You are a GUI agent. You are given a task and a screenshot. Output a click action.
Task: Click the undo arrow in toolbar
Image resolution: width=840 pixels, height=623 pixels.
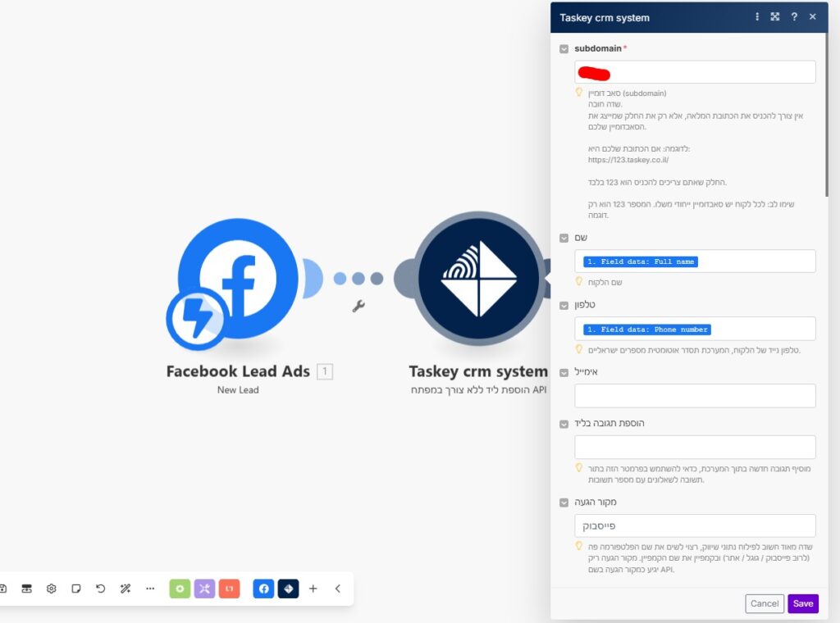(x=100, y=589)
